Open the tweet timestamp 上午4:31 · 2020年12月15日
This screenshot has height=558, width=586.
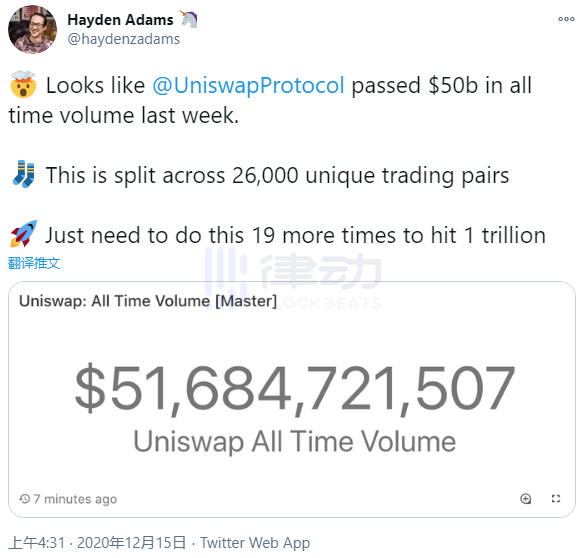click(97, 543)
